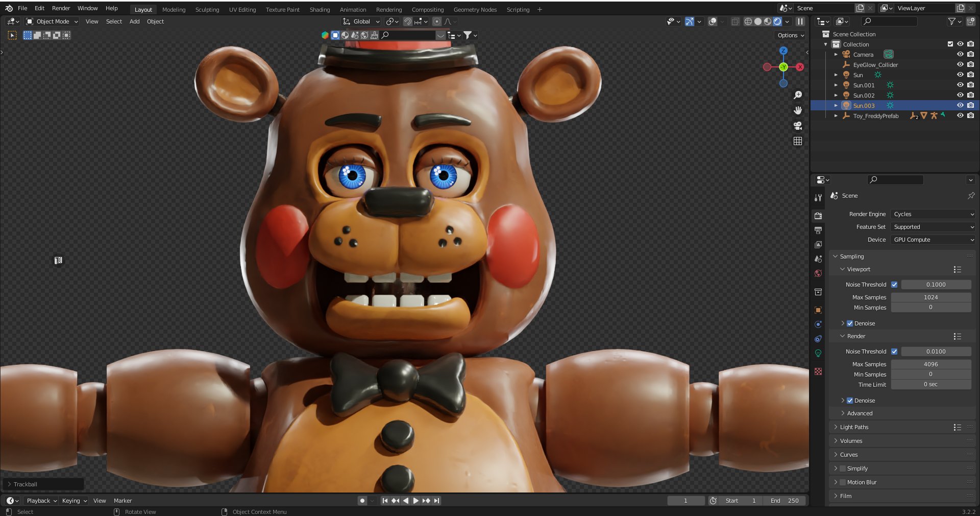
Task: Open the Render menu
Action: [61, 8]
